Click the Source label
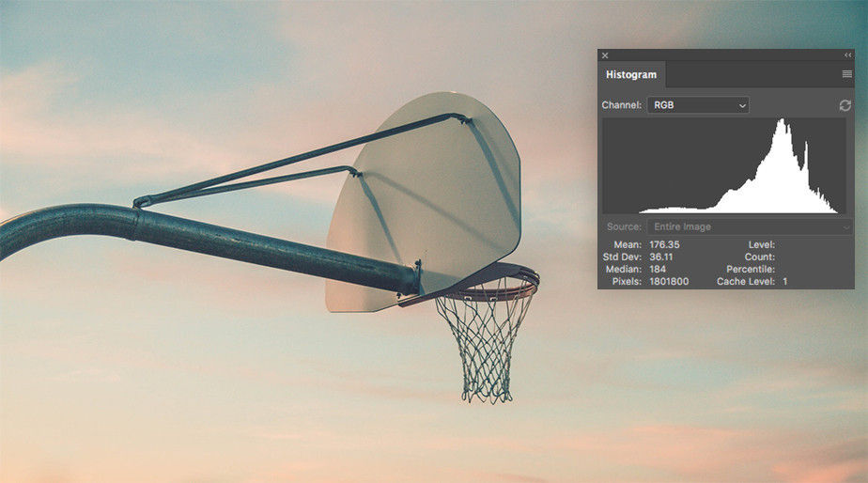This screenshot has height=483, width=868. (x=624, y=226)
